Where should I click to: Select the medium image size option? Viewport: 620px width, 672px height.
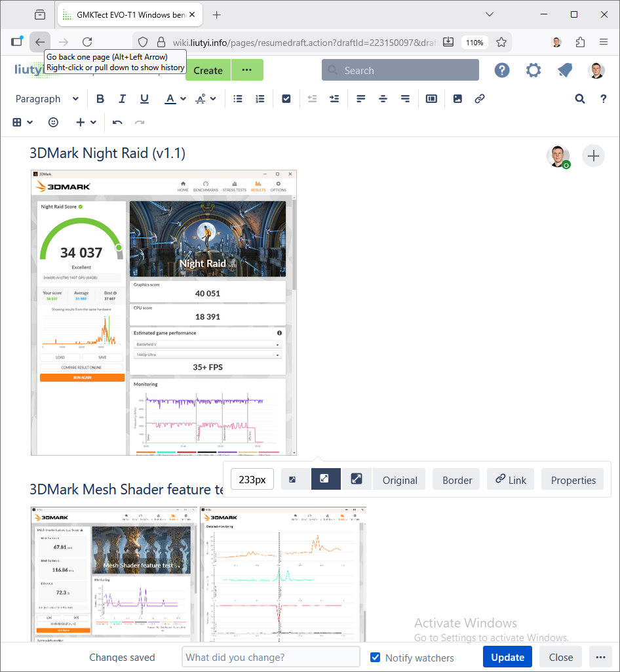pyautogui.click(x=324, y=480)
